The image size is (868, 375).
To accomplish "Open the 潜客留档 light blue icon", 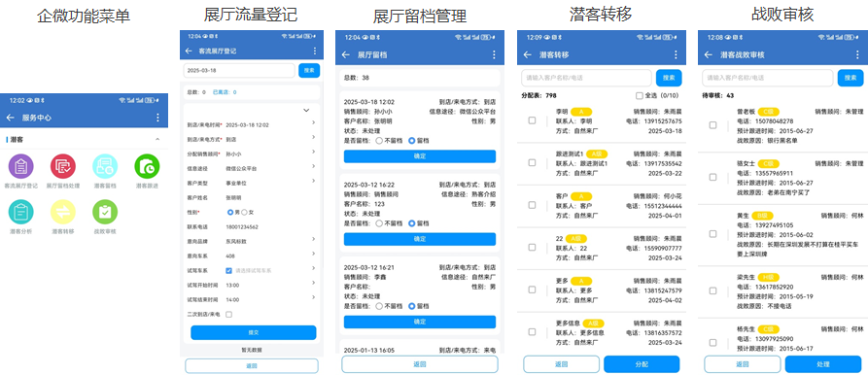I will [x=105, y=166].
